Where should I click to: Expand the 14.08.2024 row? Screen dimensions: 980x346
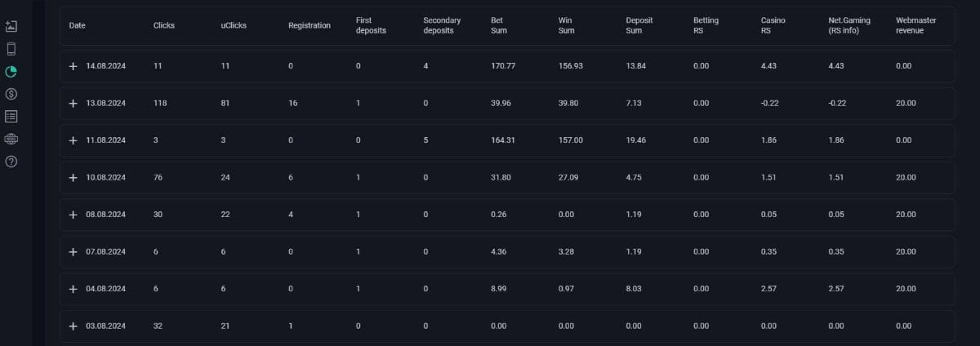(73, 66)
